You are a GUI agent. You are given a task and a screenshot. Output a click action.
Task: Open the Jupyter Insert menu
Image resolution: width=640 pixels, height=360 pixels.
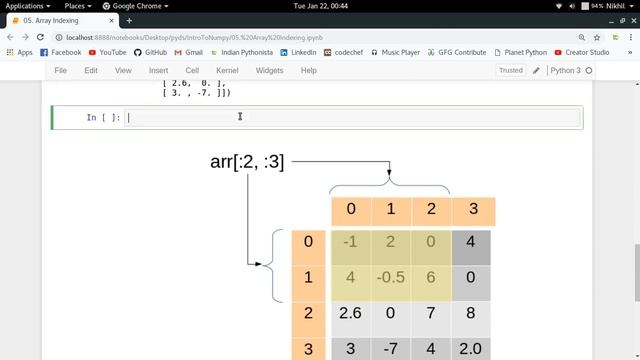click(158, 70)
